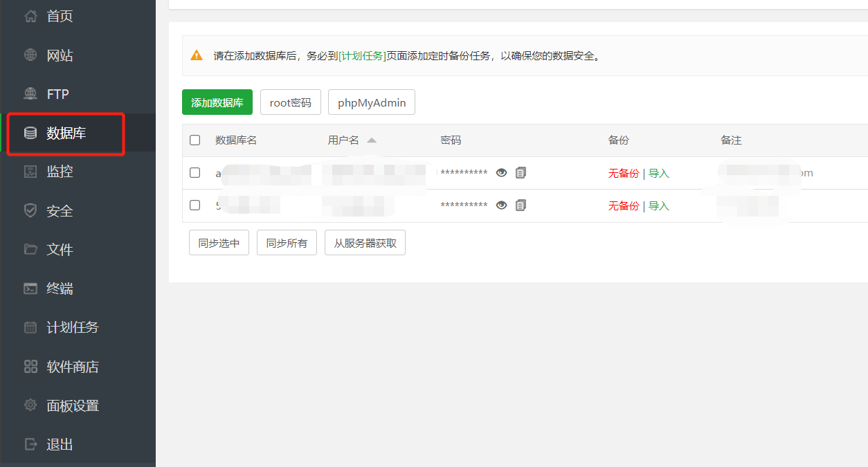Open the phpMyAdmin tool
Screen dimensions: 868x467
point(371,102)
